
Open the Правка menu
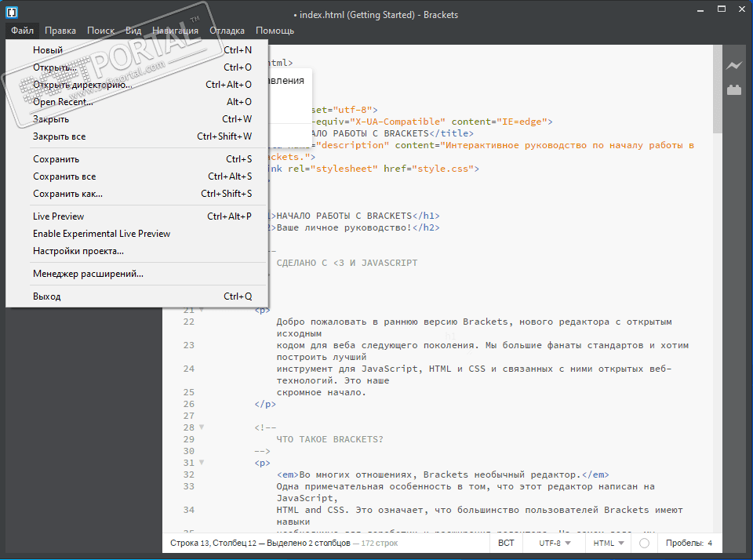coord(60,31)
